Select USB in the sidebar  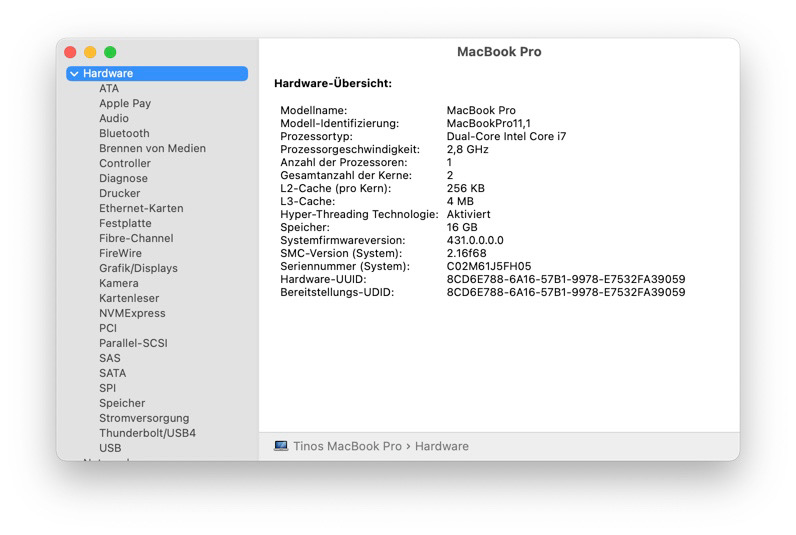[x=110, y=448]
